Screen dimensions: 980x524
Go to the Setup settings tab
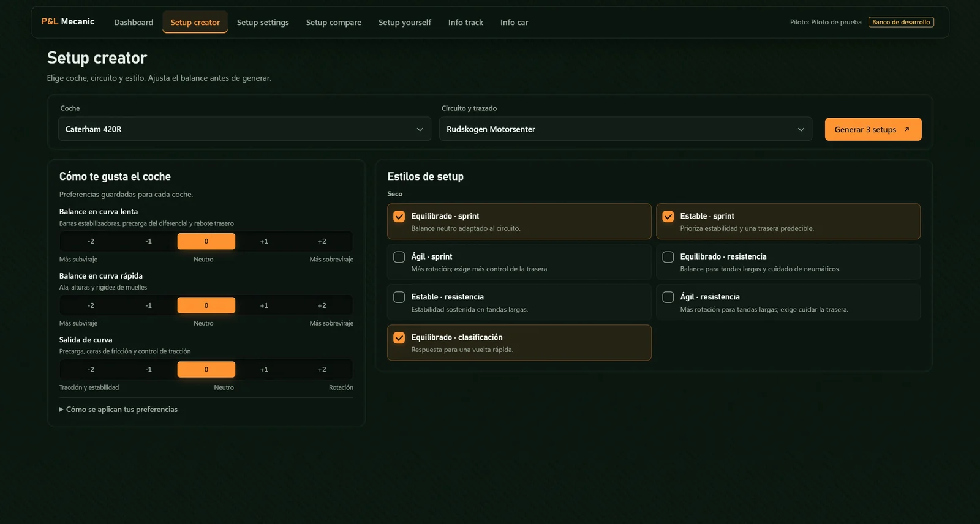point(263,22)
